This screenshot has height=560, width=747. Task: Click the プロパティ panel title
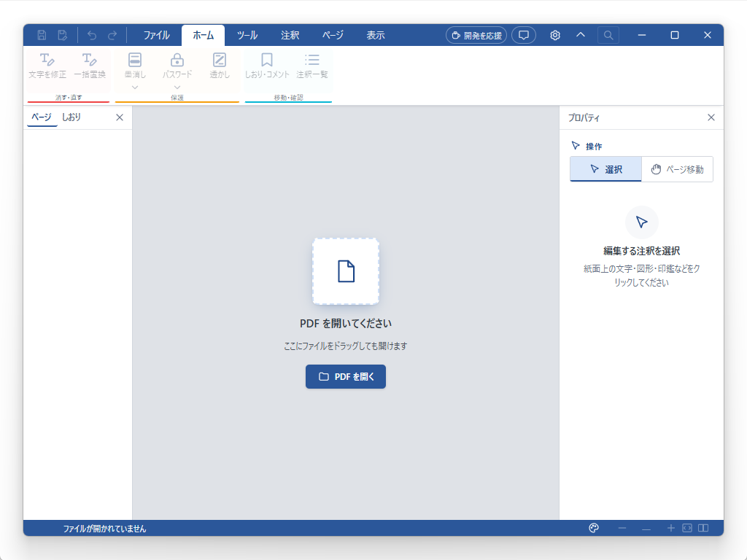584,117
